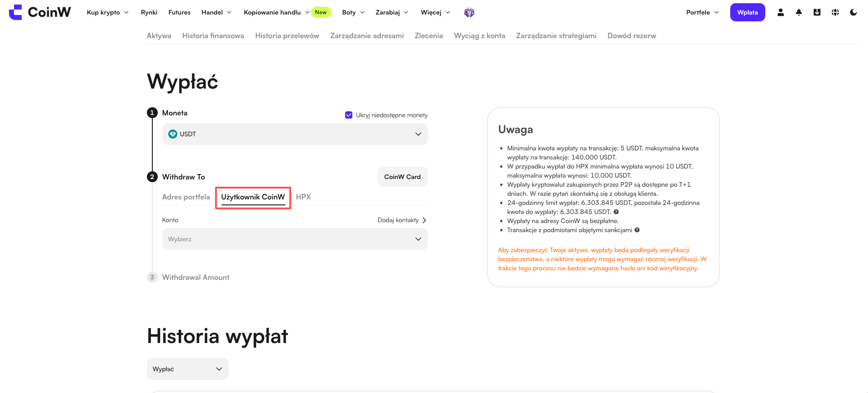868x393 pixels.
Task: Click the Wpłata button
Action: tap(748, 12)
